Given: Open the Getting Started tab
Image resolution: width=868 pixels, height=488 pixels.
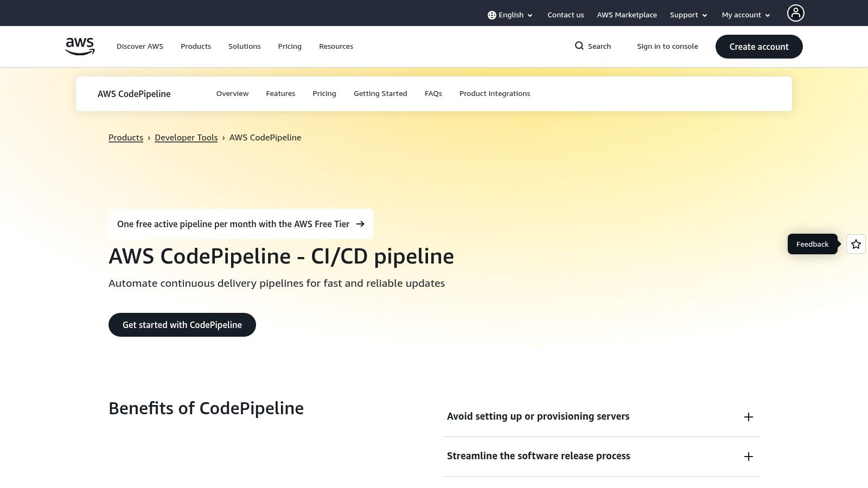Looking at the screenshot, I should click(380, 94).
